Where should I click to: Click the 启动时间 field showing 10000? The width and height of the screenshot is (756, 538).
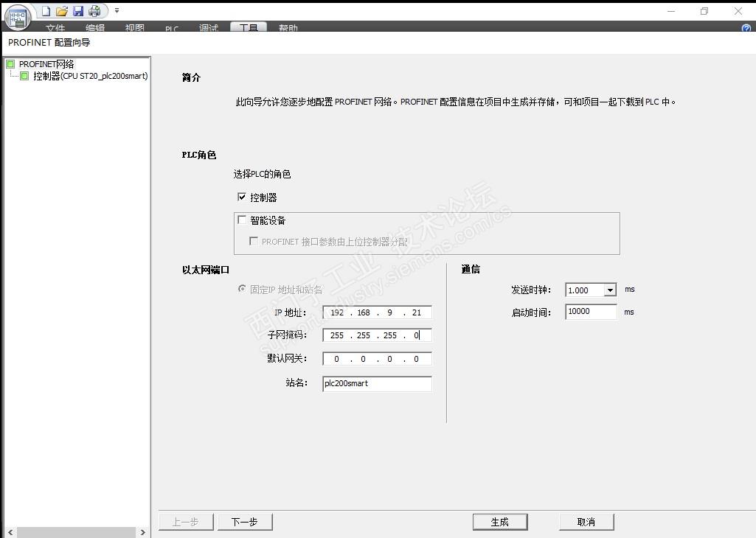(591, 312)
